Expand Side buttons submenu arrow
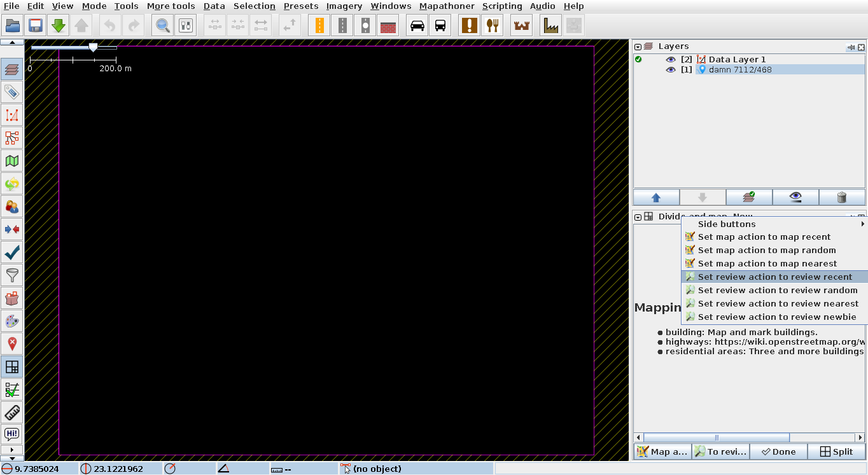868x475 pixels. pos(863,224)
